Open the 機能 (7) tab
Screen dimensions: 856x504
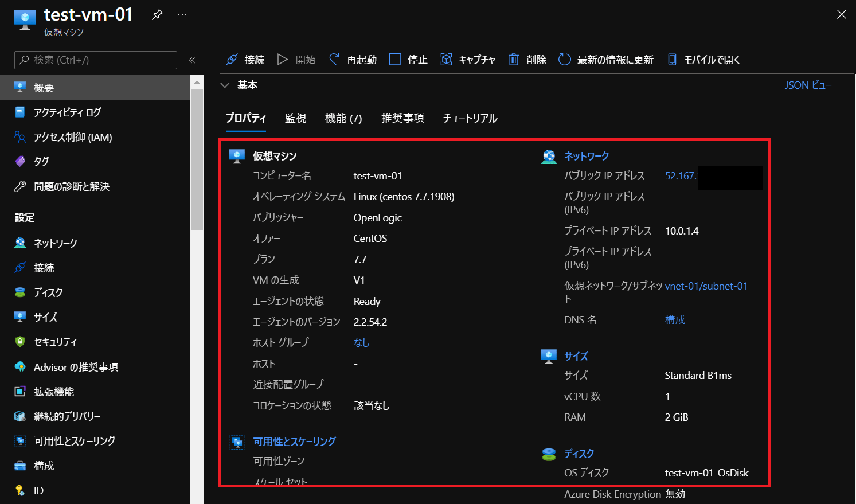[343, 118]
